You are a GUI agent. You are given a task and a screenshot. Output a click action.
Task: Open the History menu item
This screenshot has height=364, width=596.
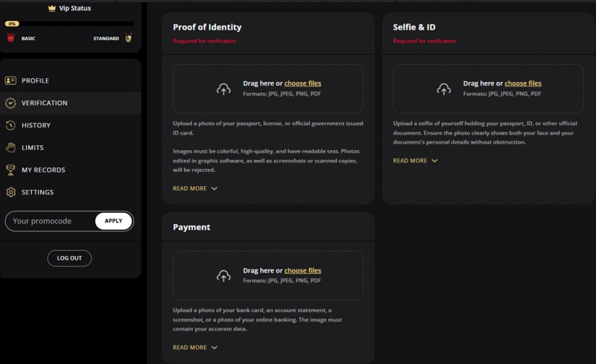[x=36, y=125]
